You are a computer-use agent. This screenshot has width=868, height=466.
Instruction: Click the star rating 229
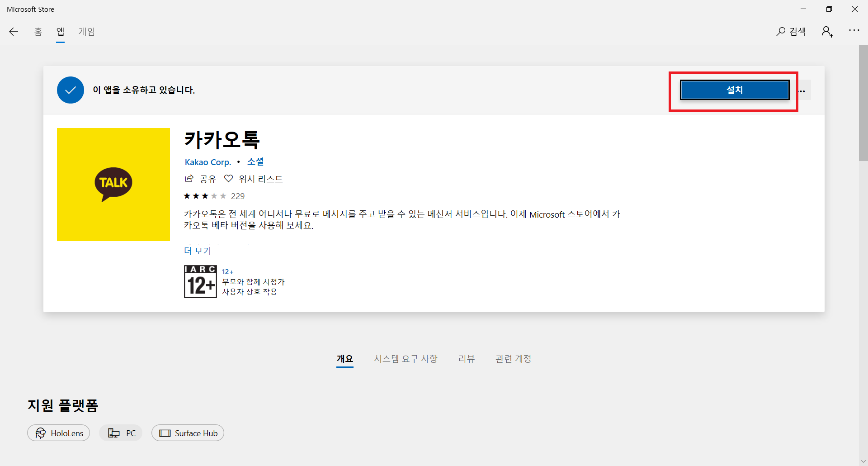tap(214, 196)
